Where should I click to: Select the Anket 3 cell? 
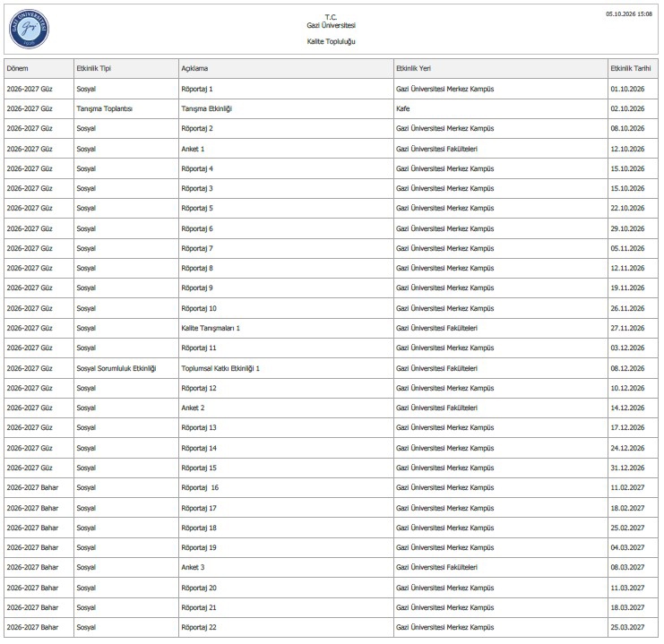[x=286, y=567]
